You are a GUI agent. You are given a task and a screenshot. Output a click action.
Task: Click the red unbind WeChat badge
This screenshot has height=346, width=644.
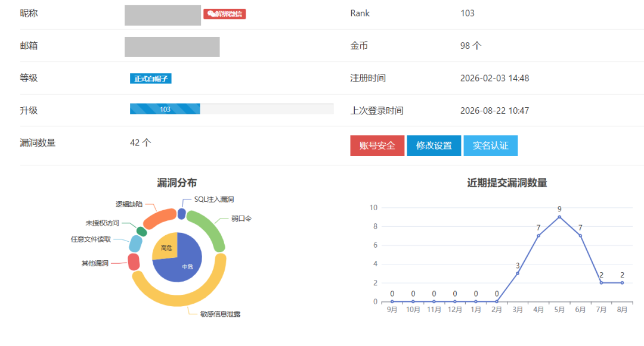tap(225, 14)
